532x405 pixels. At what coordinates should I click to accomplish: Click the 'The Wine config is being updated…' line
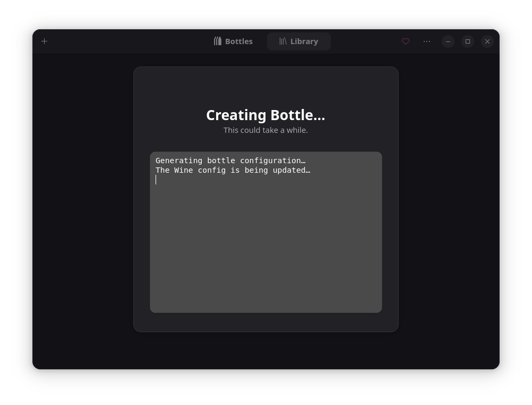click(233, 170)
